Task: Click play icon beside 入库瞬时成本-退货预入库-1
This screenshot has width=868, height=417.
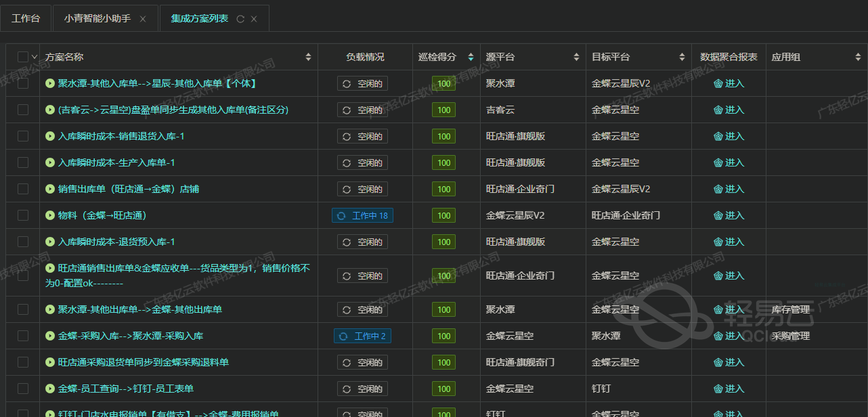Action: pyautogui.click(x=50, y=242)
